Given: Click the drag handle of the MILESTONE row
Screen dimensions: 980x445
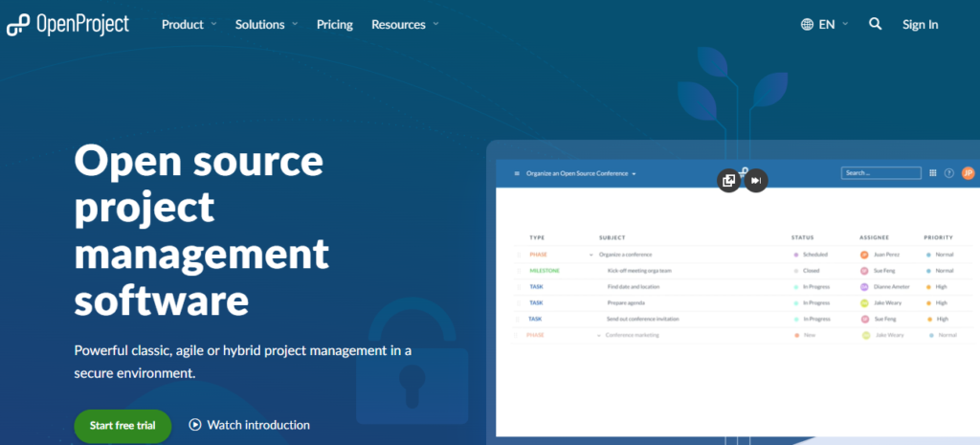Looking at the screenshot, I should tap(518, 271).
